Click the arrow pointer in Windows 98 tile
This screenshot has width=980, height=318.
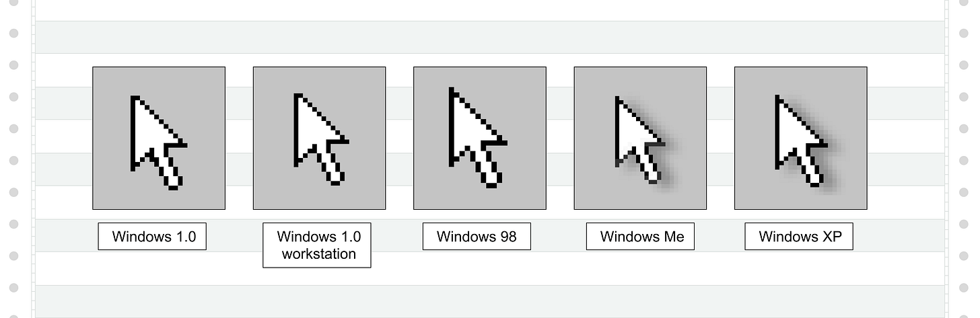[479, 136]
